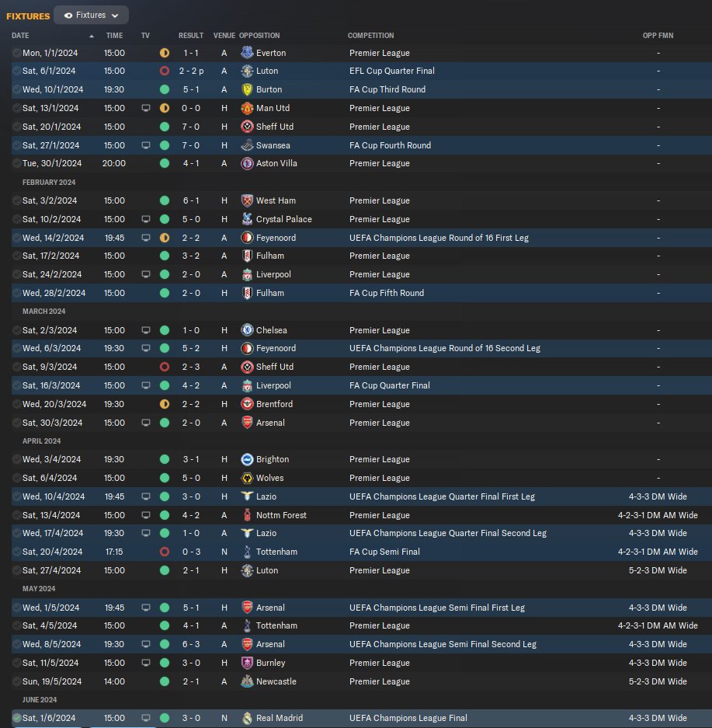Image resolution: width=712 pixels, height=728 pixels.
Task: Open the UEFA Champions League Final competition
Action: (x=408, y=718)
